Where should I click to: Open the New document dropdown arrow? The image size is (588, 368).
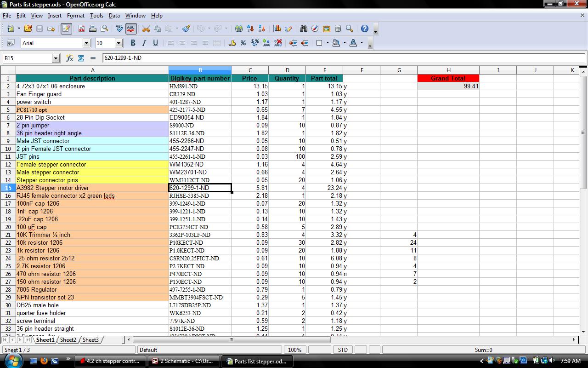pos(19,29)
